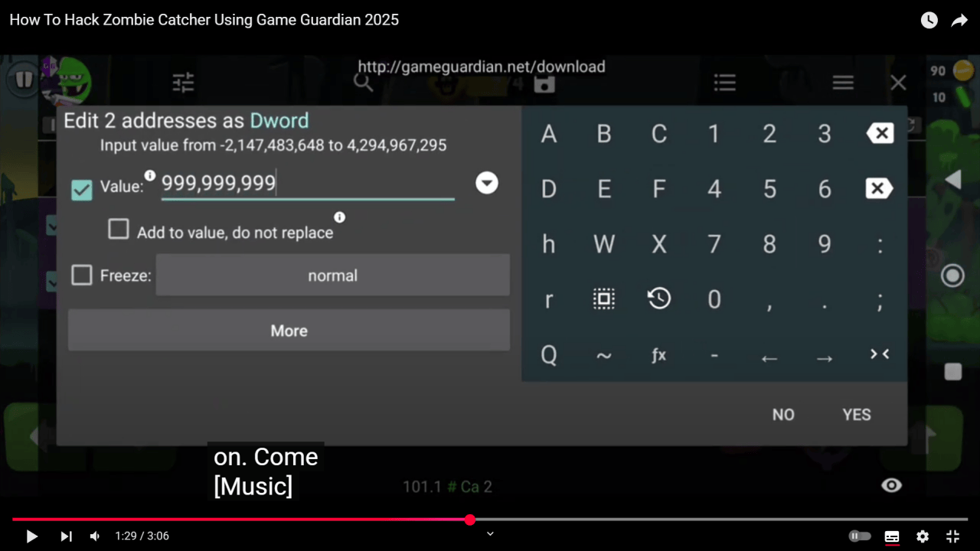Image resolution: width=980 pixels, height=551 pixels.
Task: Tap the 9 digit key
Action: click(825, 244)
